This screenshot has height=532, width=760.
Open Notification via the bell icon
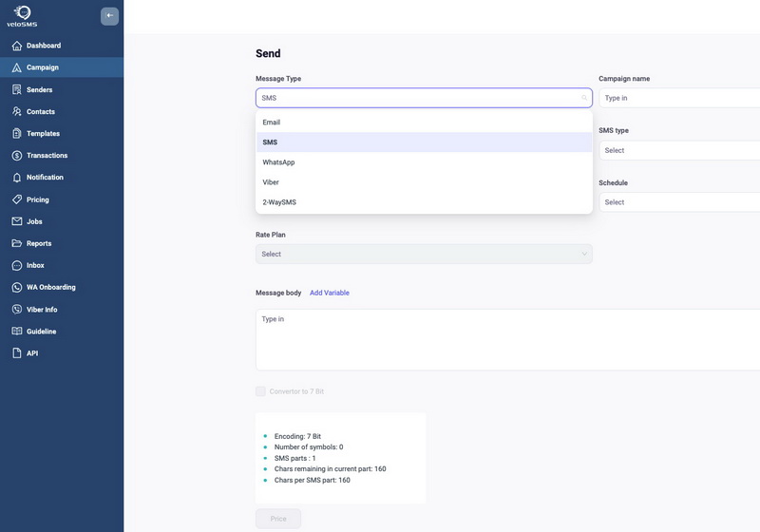[x=17, y=178]
